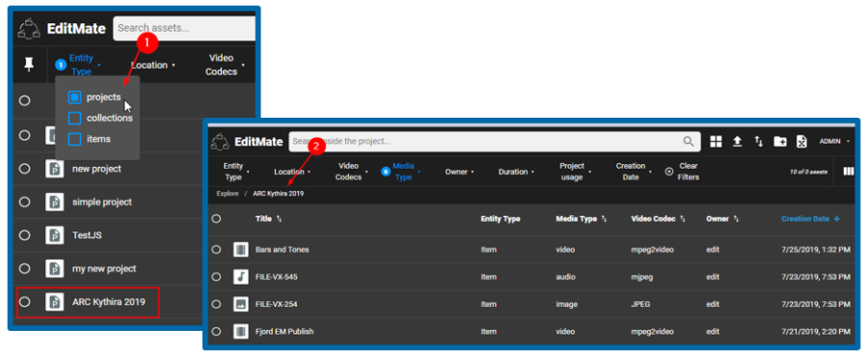Check the items checkbox

point(74,139)
